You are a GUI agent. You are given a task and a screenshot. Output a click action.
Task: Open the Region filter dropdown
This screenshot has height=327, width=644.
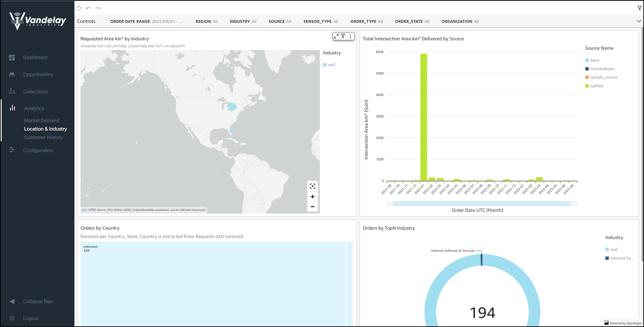(207, 21)
